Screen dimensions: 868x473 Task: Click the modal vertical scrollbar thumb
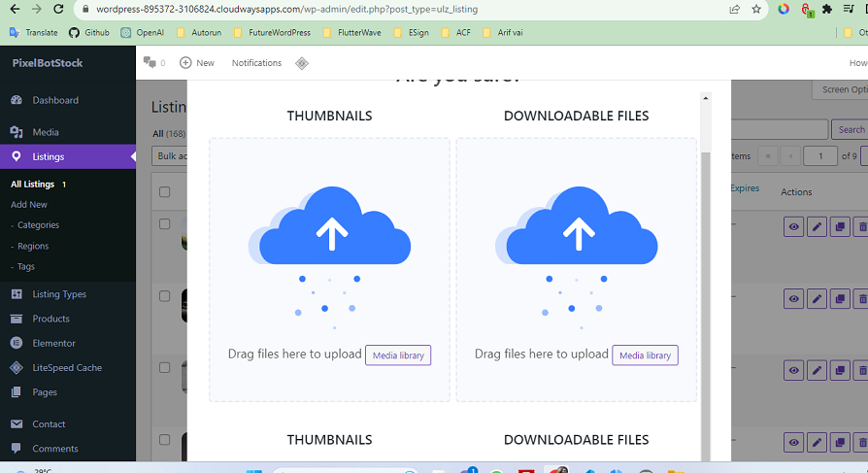pyautogui.click(x=705, y=305)
